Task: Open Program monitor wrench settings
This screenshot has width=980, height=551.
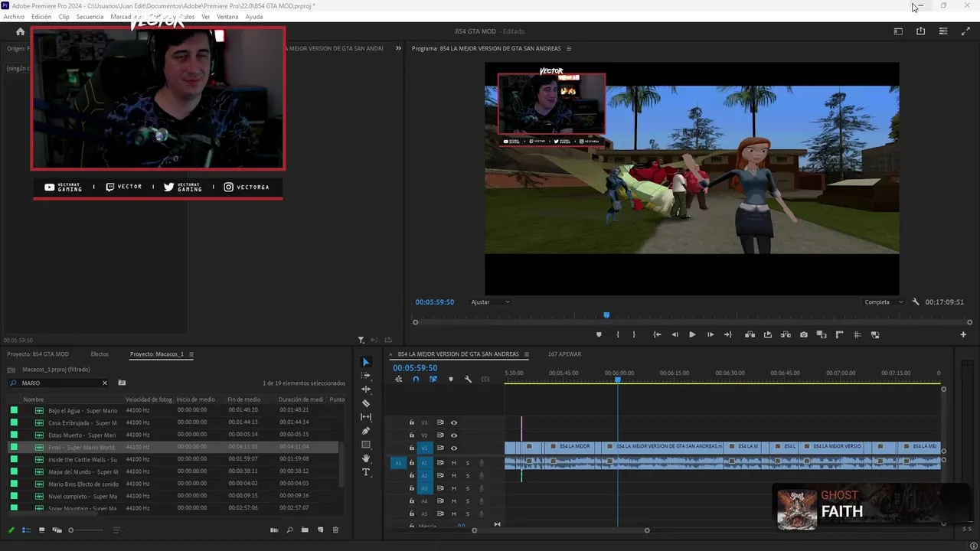Action: 916,302
